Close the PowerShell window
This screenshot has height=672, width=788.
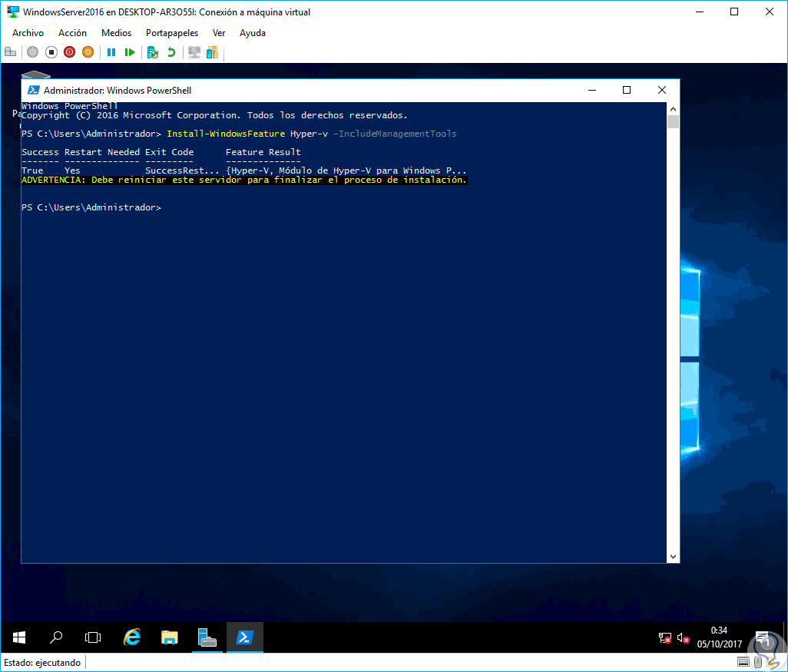tap(662, 90)
